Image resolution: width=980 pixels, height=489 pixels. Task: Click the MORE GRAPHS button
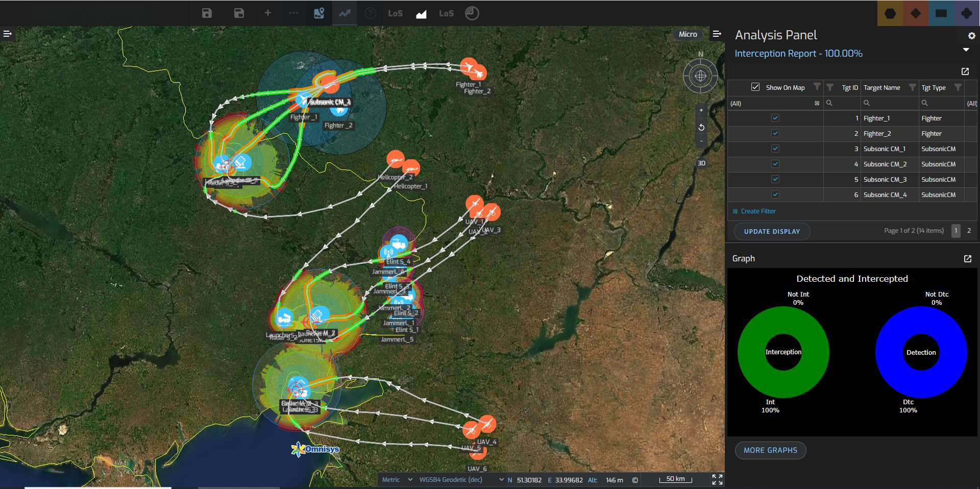click(x=770, y=450)
